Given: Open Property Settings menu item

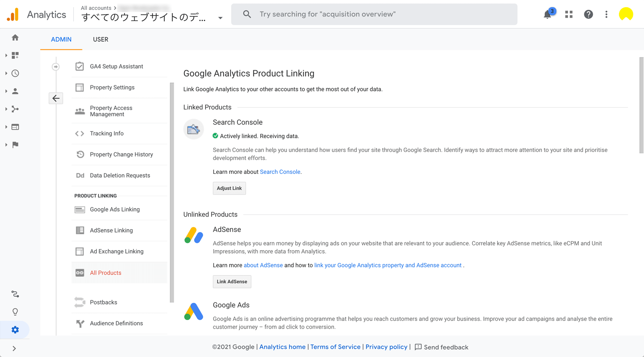Looking at the screenshot, I should [x=119, y=88].
